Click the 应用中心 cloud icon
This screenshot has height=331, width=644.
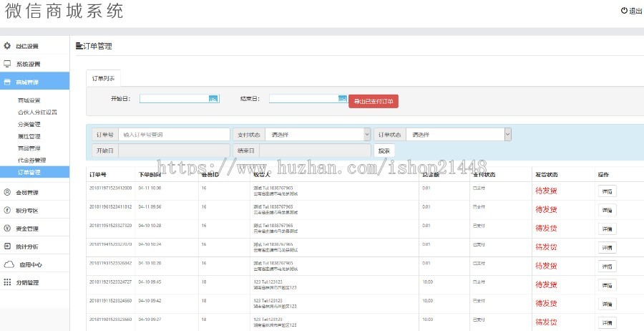pos(9,264)
